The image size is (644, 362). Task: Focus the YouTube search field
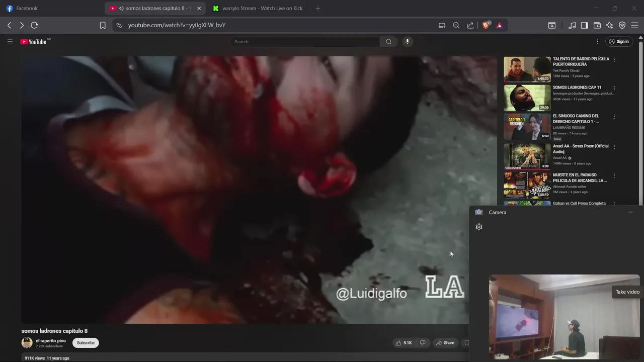coord(304,42)
